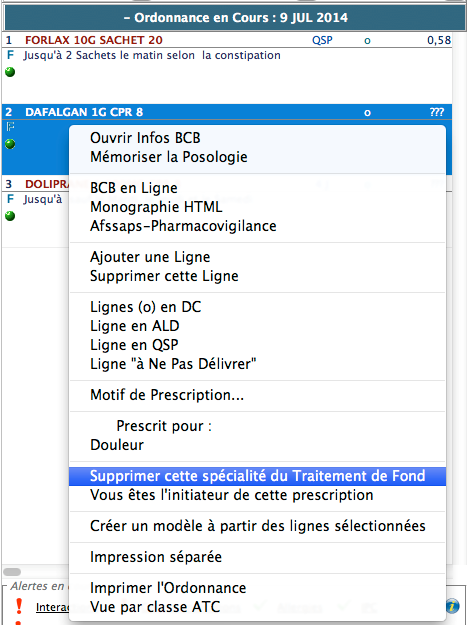This screenshot has height=625, width=467.
Task: Click the red exclamation alert icon
Action: click(19, 606)
